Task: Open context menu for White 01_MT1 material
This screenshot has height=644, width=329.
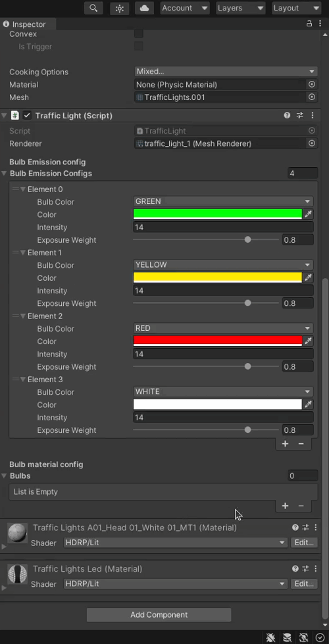Action: tap(315, 528)
